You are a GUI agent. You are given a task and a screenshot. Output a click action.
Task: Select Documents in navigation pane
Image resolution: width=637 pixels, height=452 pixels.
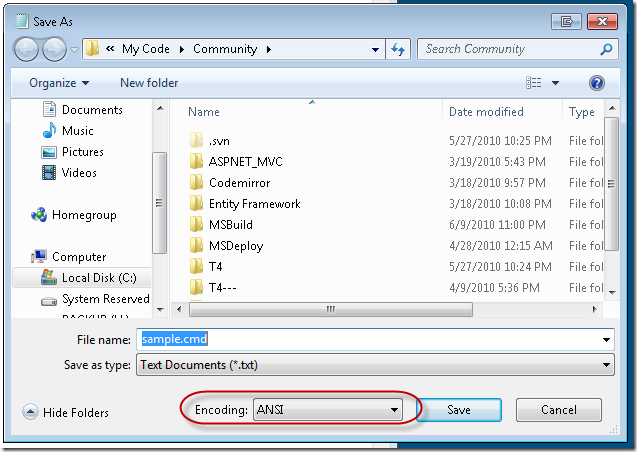click(92, 110)
